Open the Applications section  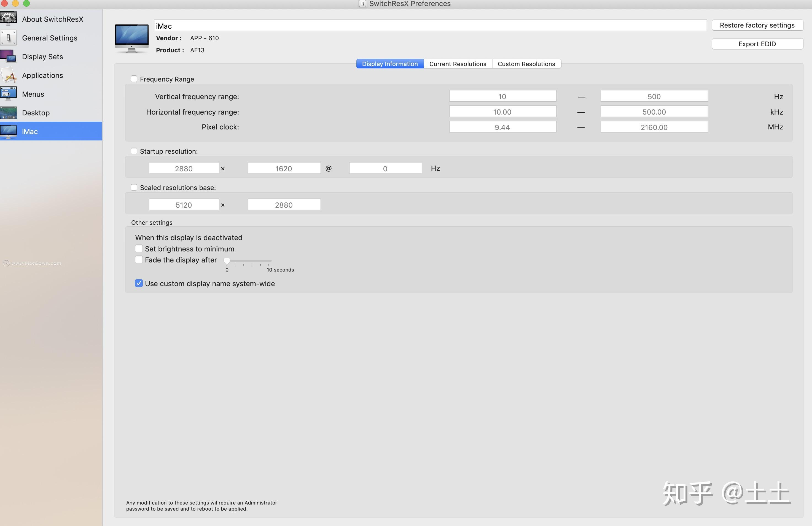[x=42, y=75]
